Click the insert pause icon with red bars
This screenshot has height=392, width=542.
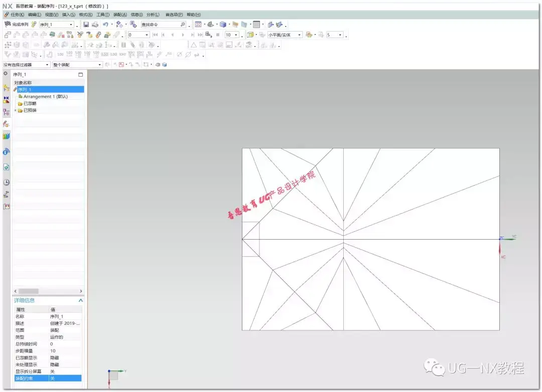[x=61, y=35]
